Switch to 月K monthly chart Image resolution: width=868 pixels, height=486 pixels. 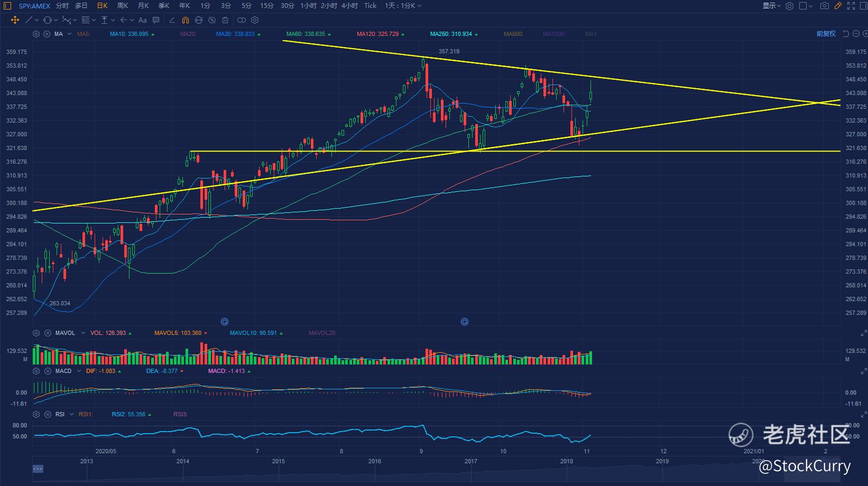click(143, 6)
